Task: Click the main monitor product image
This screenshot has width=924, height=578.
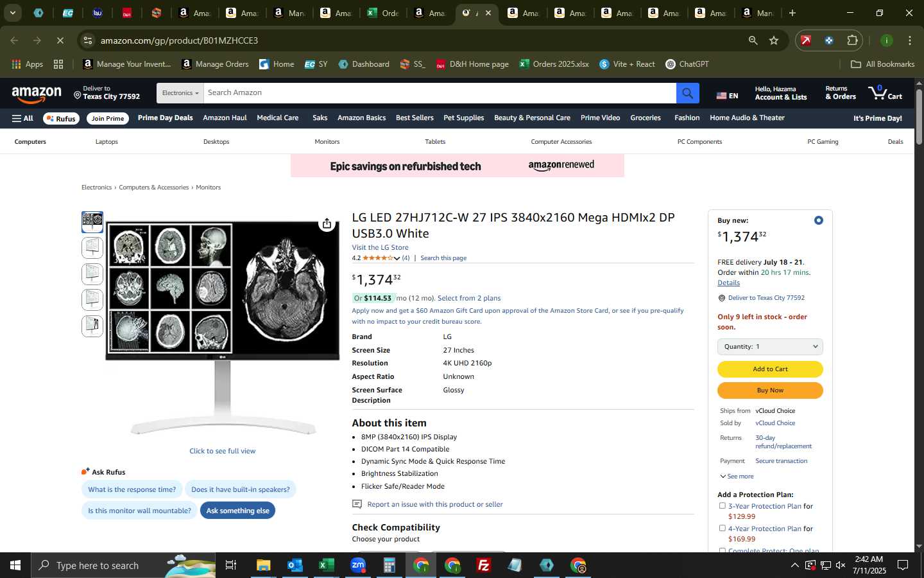Action: pos(223,328)
